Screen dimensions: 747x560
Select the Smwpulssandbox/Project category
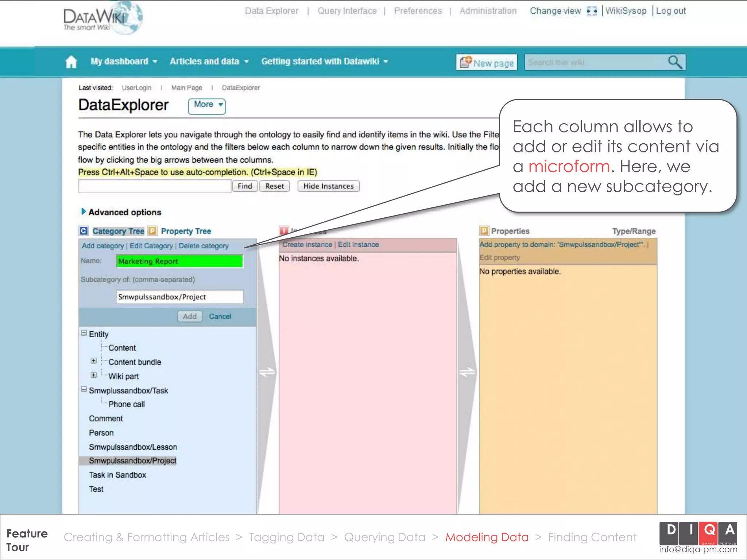[133, 461]
